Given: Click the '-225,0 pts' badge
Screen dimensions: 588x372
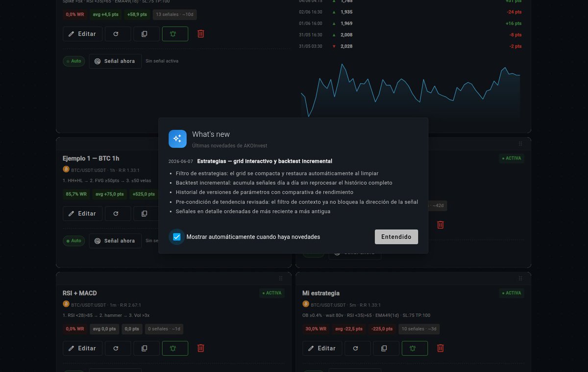Looking at the screenshot, I should point(382,329).
